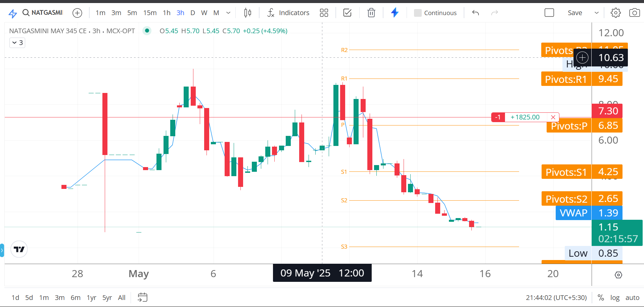Open the layout grid selector icon
The width and height of the screenshot is (644, 307).
point(324,13)
